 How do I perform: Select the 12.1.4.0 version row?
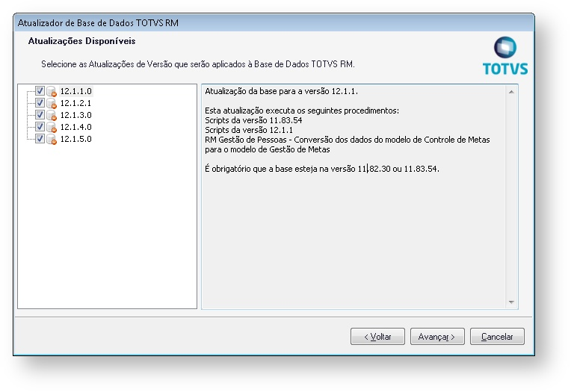pos(75,127)
